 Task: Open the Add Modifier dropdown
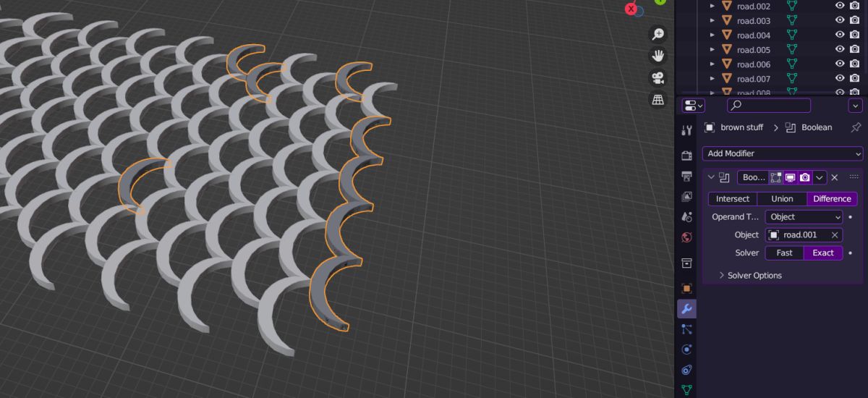point(783,153)
